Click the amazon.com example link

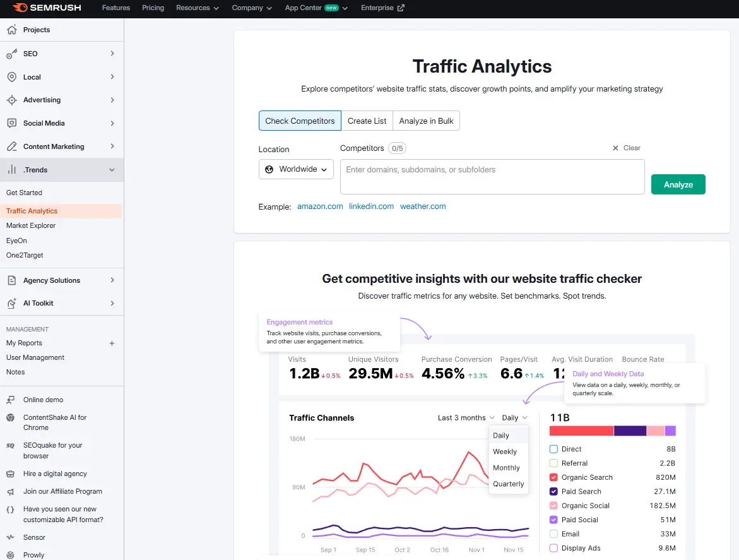click(320, 206)
